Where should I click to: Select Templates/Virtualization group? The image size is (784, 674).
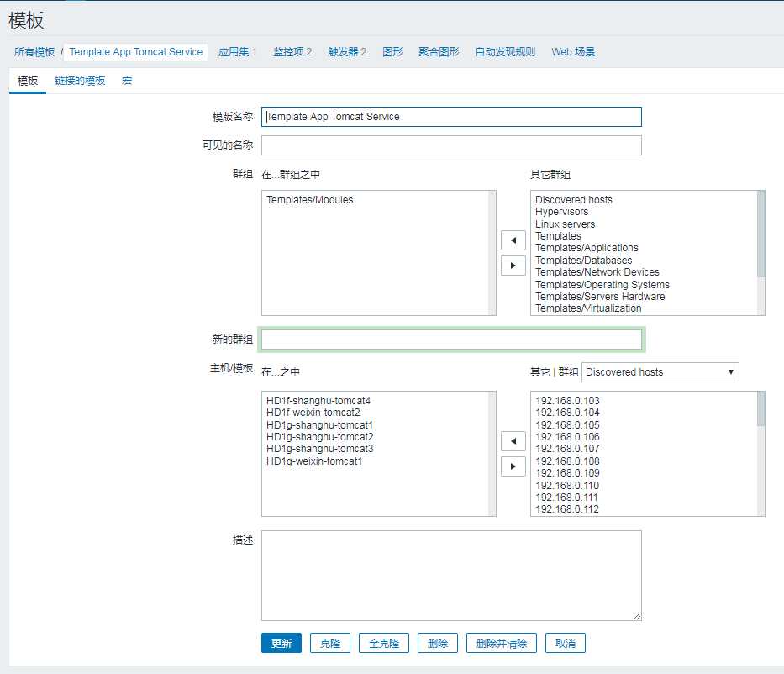pos(588,308)
